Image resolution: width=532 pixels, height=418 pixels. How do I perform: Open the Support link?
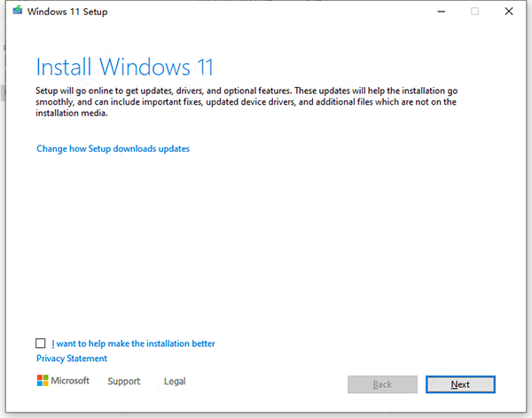(x=124, y=382)
